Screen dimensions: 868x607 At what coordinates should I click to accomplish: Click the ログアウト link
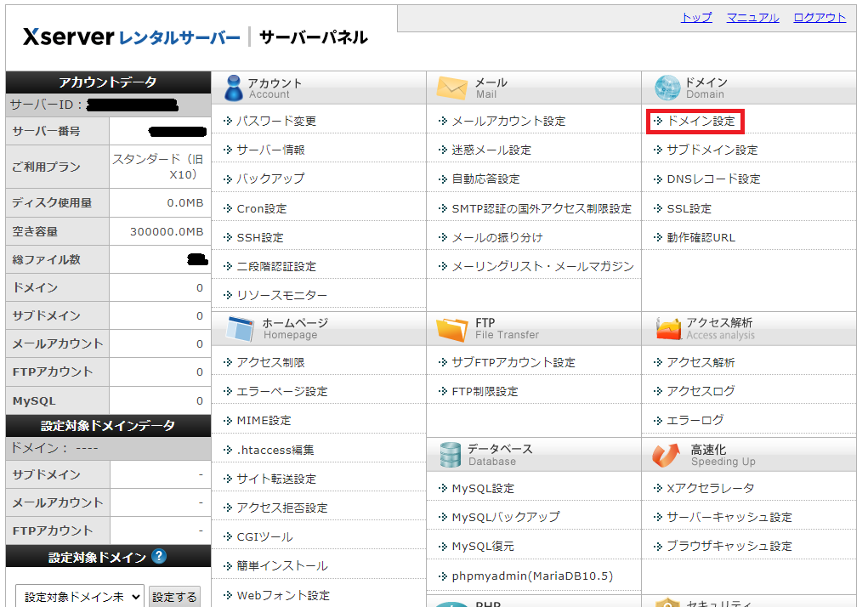pos(820,18)
